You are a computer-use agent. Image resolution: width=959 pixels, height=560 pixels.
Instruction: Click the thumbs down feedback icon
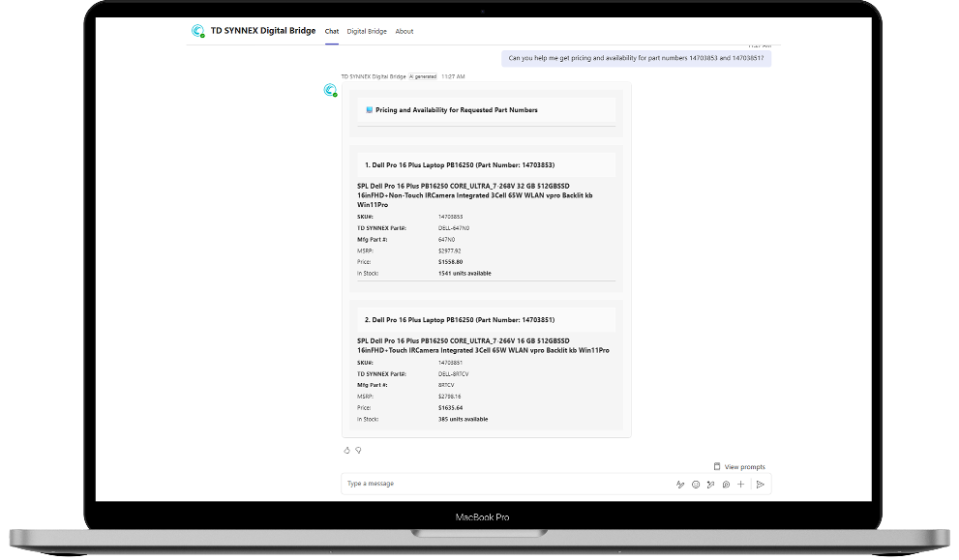tap(358, 450)
